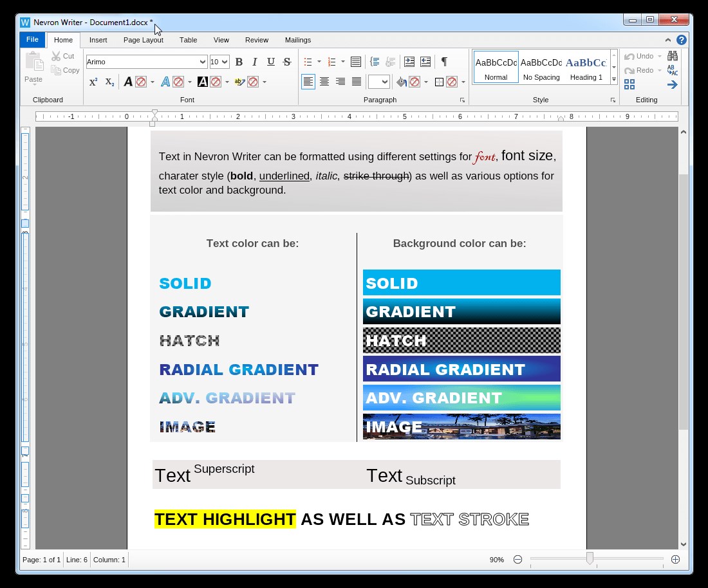Open the Help question mark

[x=682, y=40]
